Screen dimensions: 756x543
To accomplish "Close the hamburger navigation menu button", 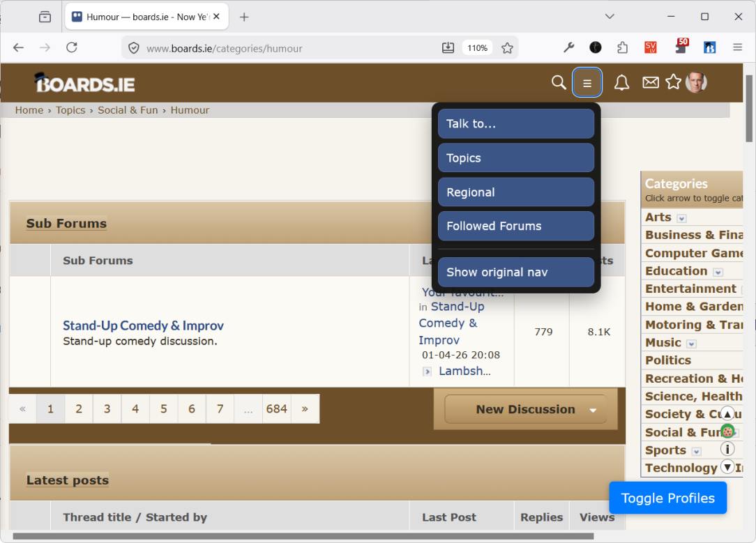I will tap(587, 83).
